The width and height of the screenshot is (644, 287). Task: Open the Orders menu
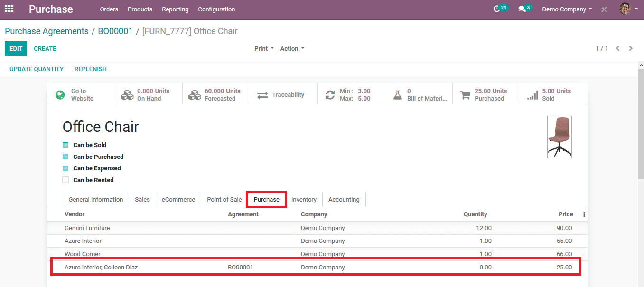coord(109,9)
